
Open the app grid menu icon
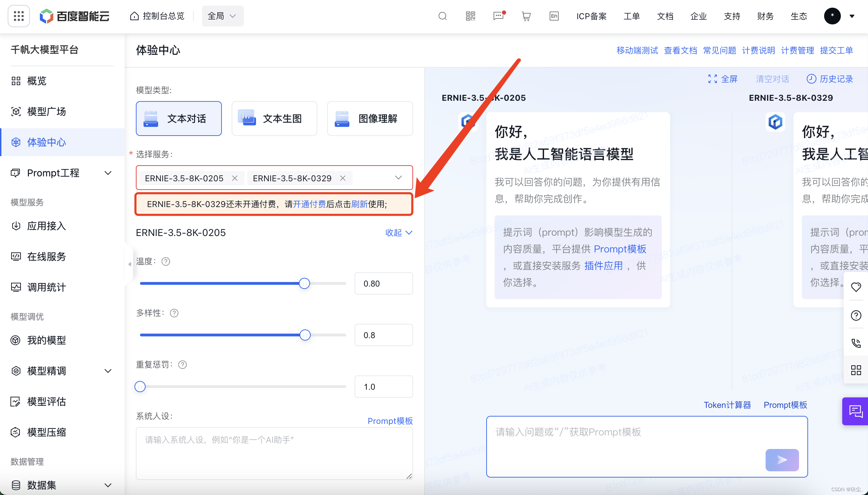[x=18, y=16]
